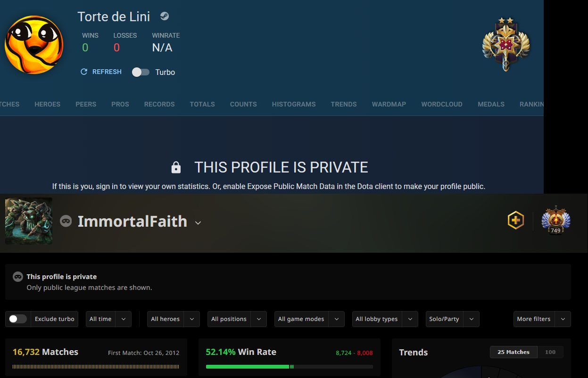The image size is (588, 378).
Task: Click the gold hexagon plus icon
Action: (x=516, y=220)
